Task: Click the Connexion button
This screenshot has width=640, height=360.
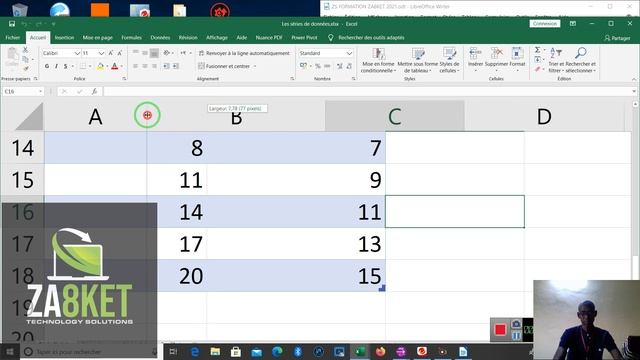Action: point(545,24)
